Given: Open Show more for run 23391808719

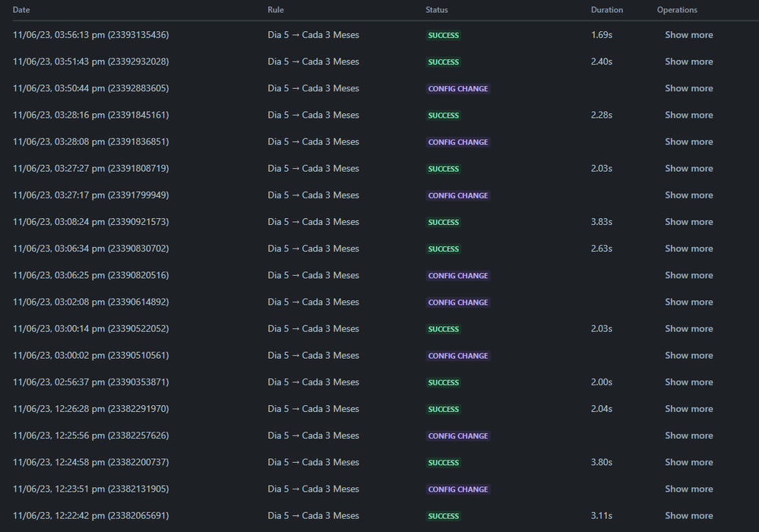Looking at the screenshot, I should (688, 169).
